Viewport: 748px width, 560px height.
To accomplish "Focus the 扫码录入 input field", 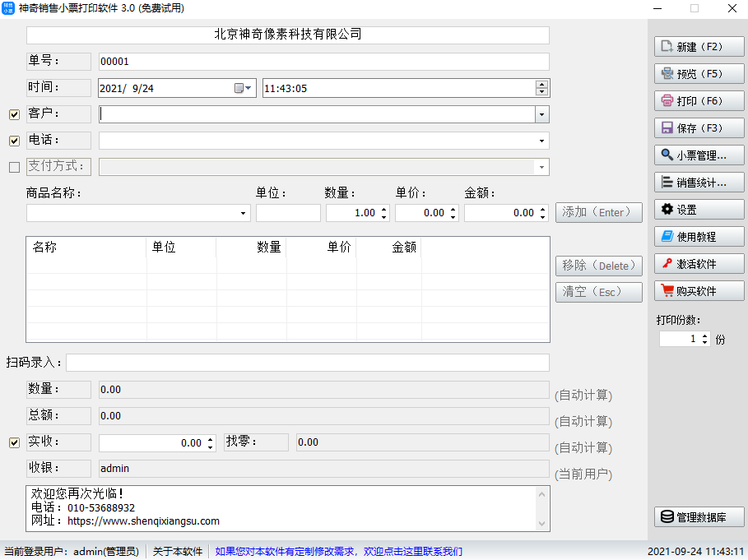I will tap(308, 363).
